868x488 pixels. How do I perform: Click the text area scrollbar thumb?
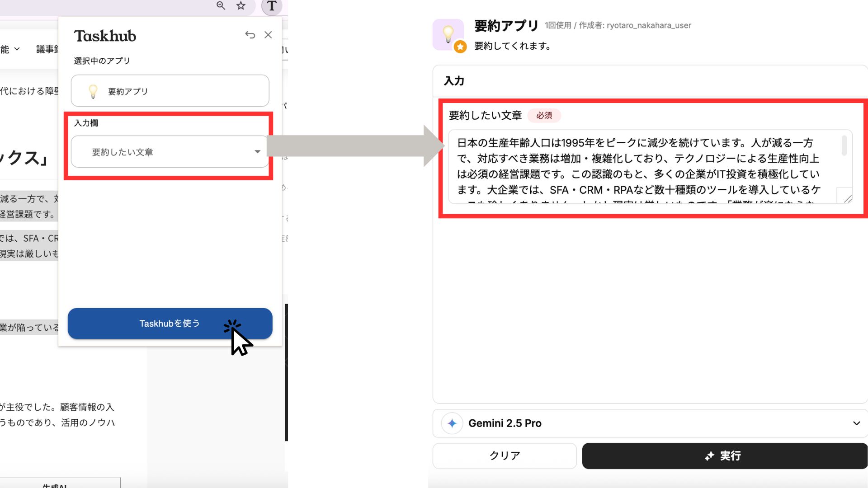pos(844,145)
